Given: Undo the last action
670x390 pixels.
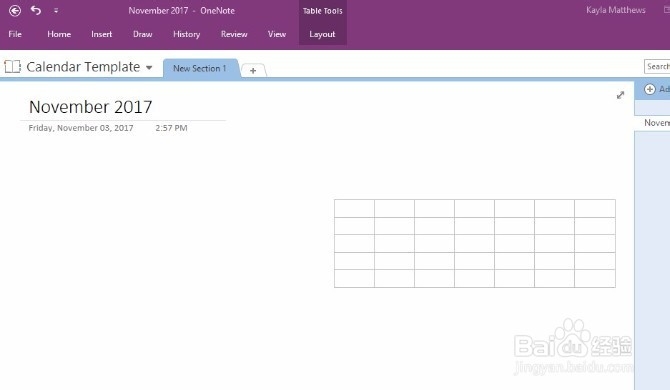Looking at the screenshot, I should click(x=36, y=10).
